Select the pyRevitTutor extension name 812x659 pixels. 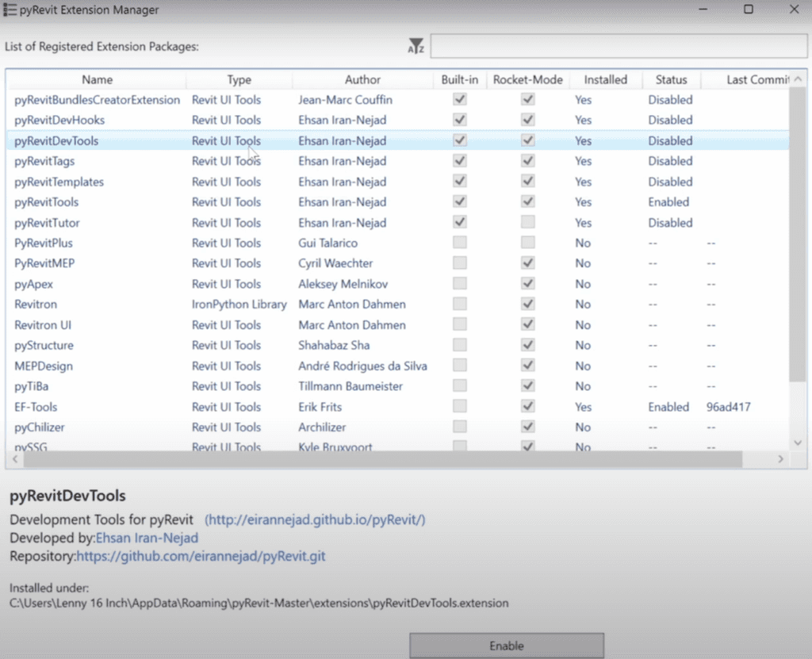(x=47, y=223)
